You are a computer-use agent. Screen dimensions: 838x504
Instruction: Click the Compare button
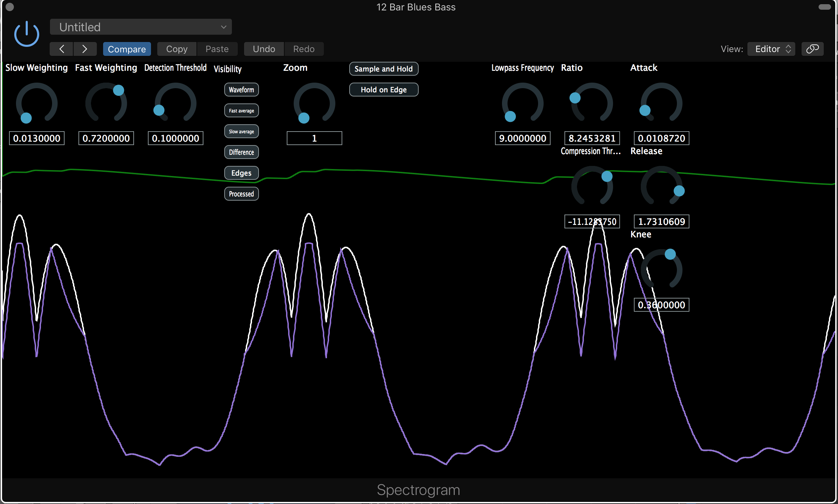127,49
